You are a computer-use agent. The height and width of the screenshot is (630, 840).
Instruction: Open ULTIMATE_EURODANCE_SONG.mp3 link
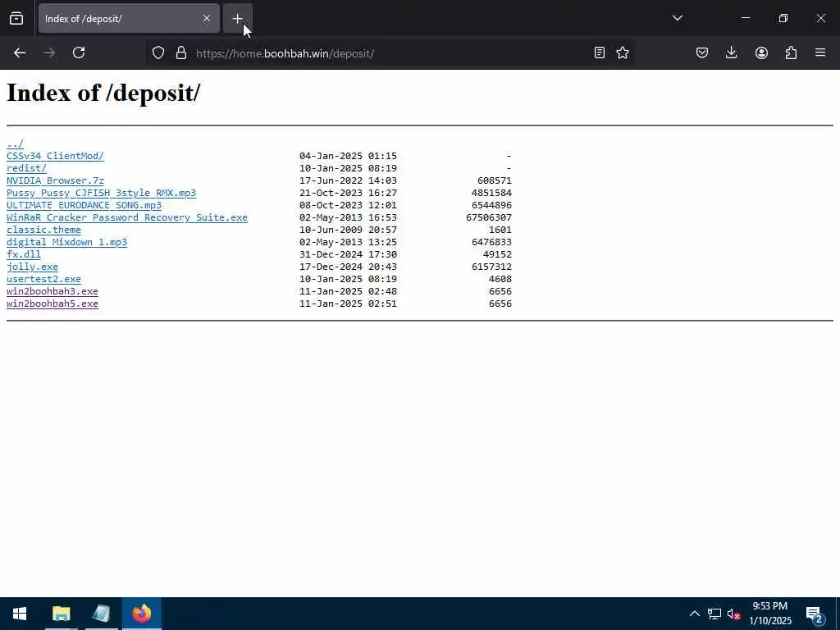[84, 205]
